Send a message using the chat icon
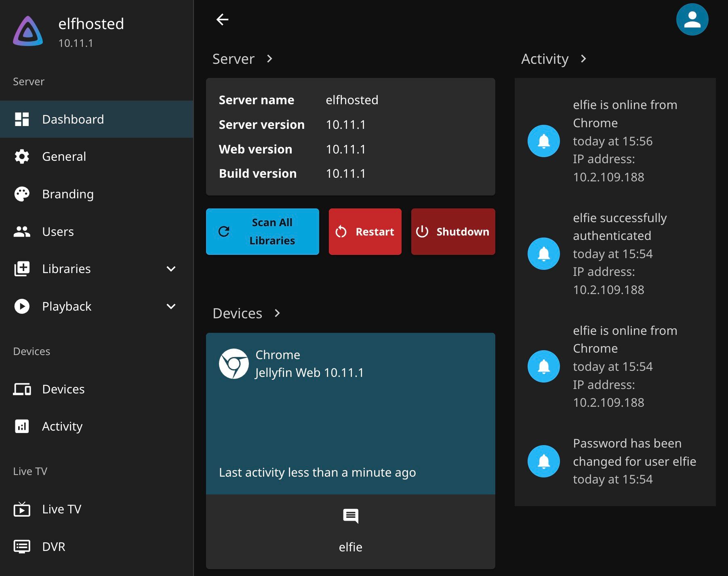The height and width of the screenshot is (576, 728). (351, 516)
